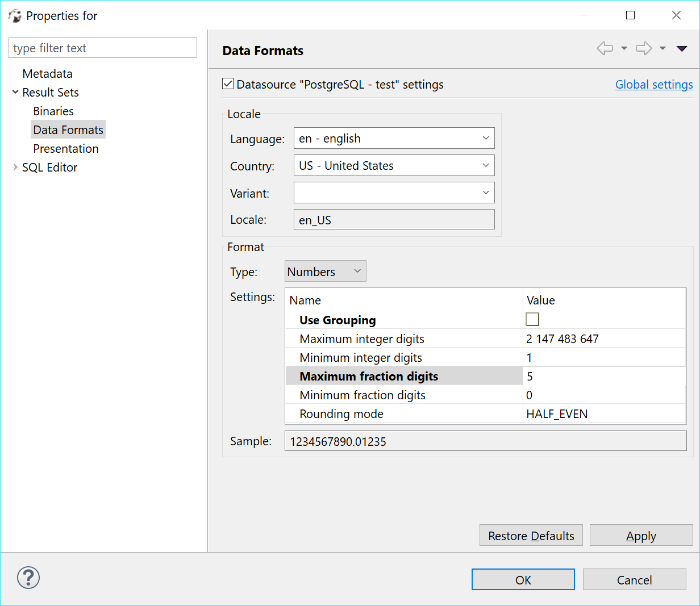Screen dimensions: 700x606
Task: Click the filter text input field
Action: click(102, 48)
